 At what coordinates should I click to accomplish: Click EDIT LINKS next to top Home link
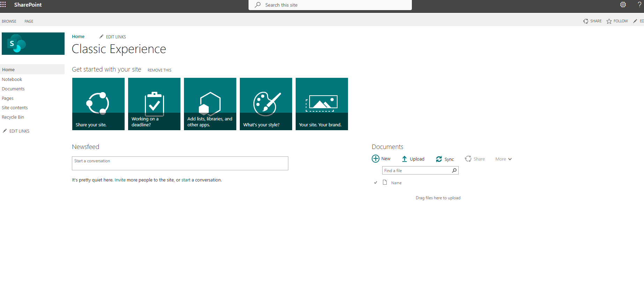(x=113, y=37)
